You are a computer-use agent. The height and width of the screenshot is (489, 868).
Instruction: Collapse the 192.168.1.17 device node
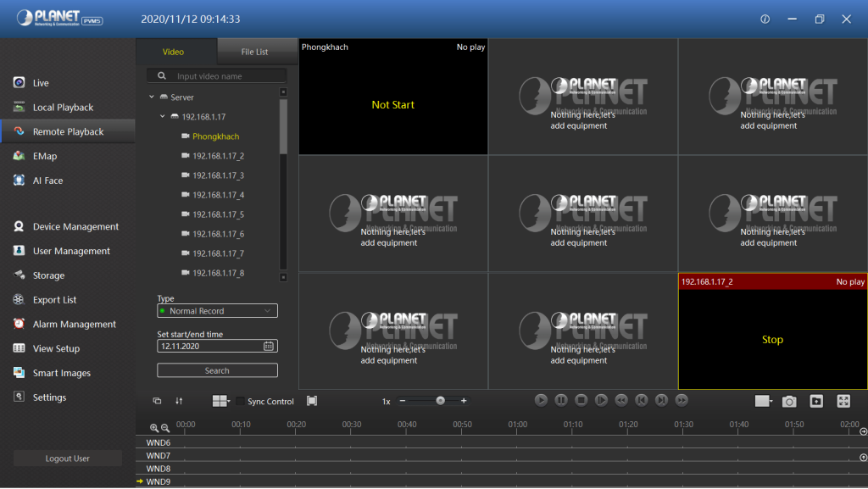click(x=162, y=117)
